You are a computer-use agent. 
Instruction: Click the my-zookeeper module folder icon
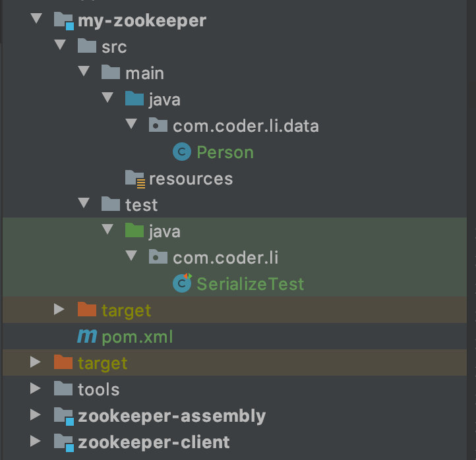coord(64,20)
